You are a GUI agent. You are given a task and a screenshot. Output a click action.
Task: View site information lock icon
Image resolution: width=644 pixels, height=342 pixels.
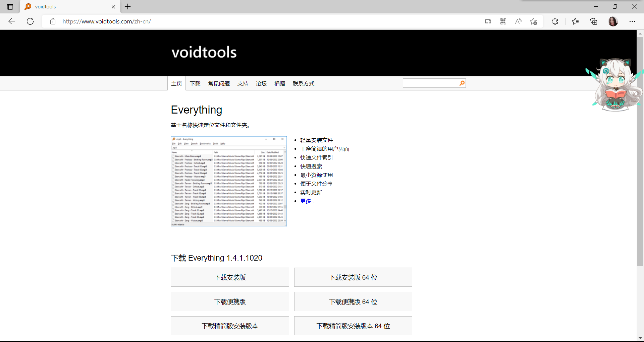coord(53,21)
